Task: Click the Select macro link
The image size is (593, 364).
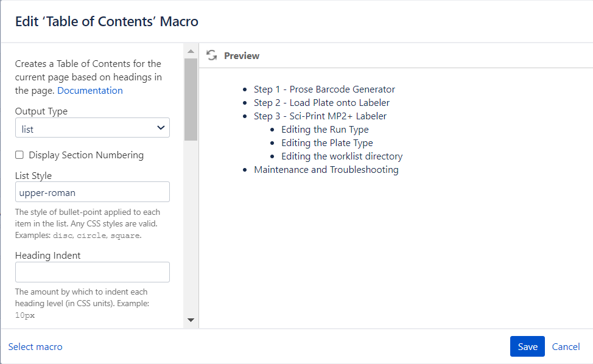Action: [35, 346]
